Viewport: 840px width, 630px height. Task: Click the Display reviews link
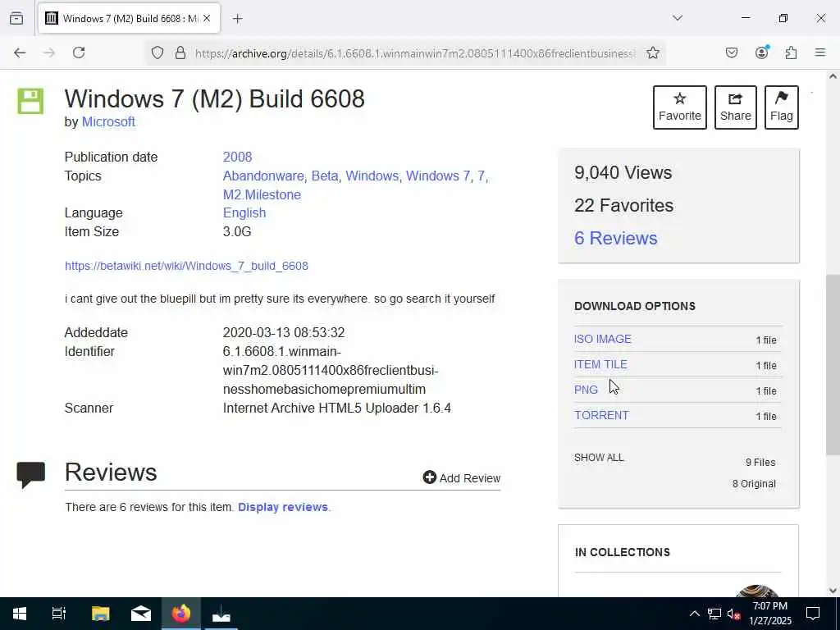coord(283,507)
